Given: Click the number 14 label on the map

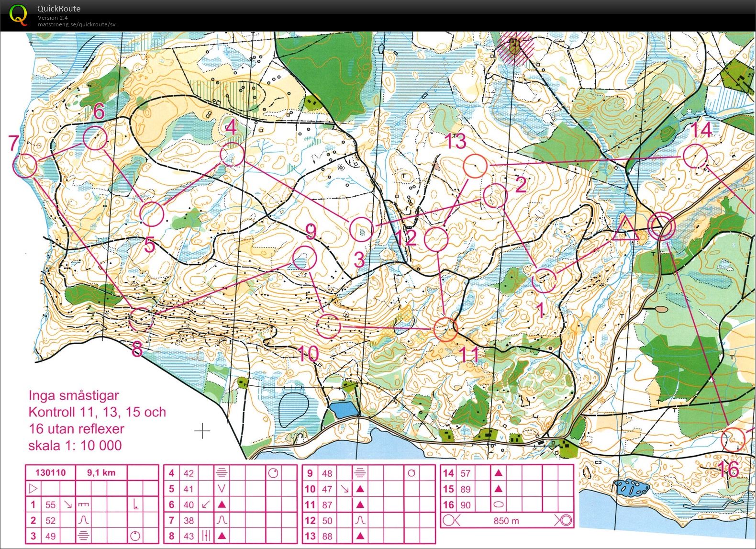Looking at the screenshot, I should click(701, 130).
